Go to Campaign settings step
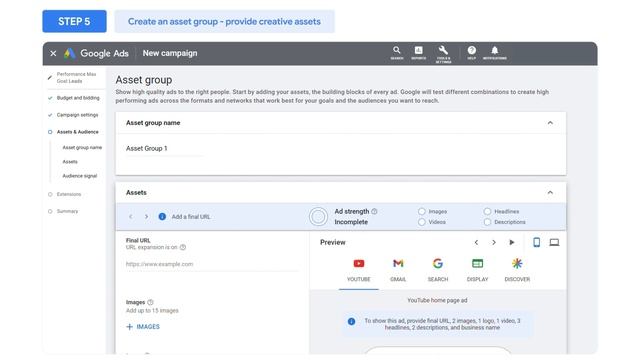Viewport: 640px width, 360px height. click(78, 115)
